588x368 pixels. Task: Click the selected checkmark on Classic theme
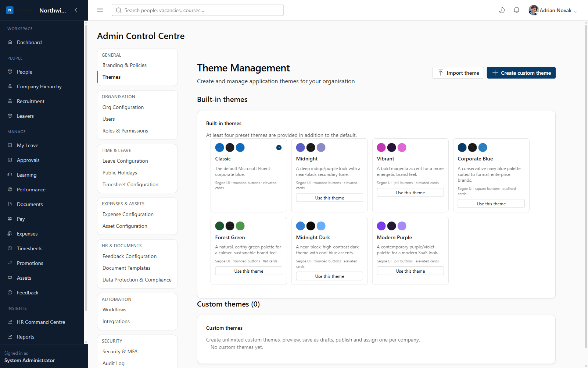pos(279,148)
